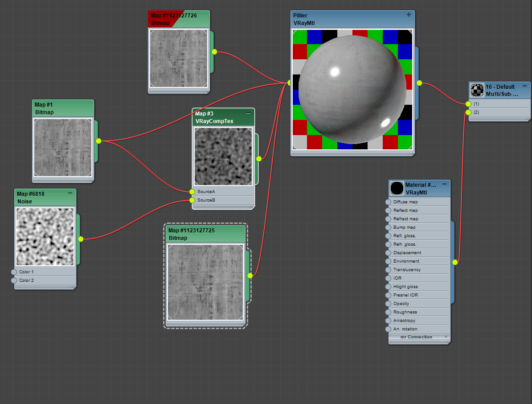Click the Roughness slot label

point(405,312)
